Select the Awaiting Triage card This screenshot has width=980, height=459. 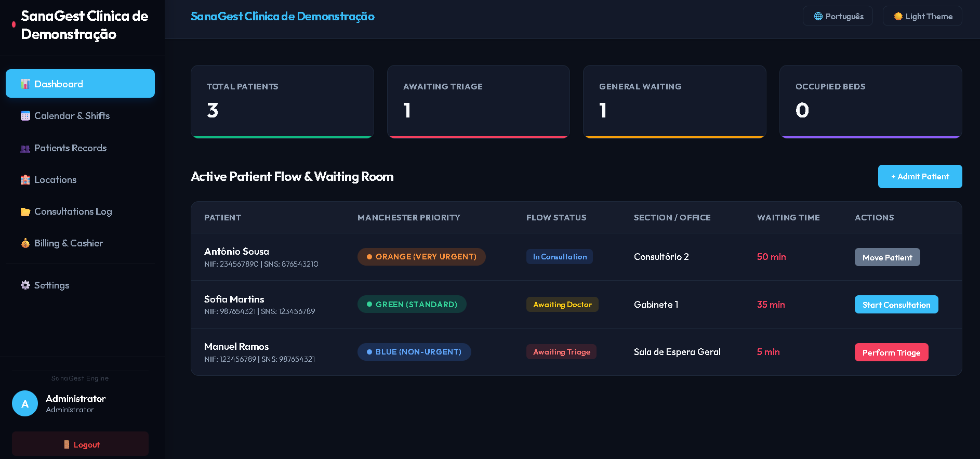tap(479, 102)
